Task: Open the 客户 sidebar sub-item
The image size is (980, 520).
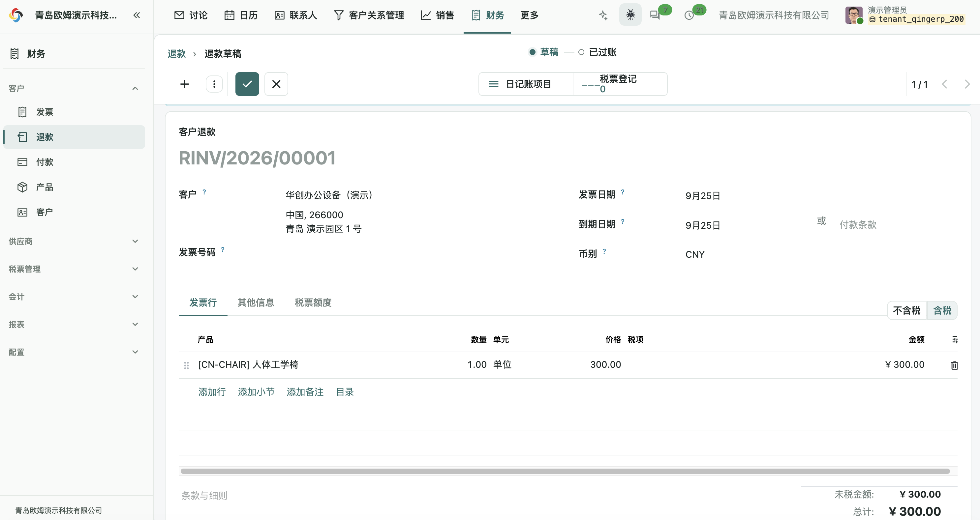Action: click(74, 212)
